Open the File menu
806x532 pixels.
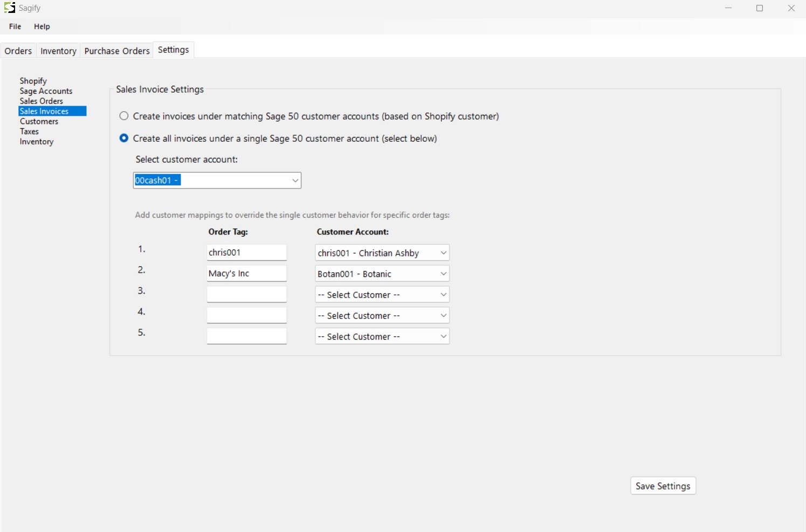15,26
